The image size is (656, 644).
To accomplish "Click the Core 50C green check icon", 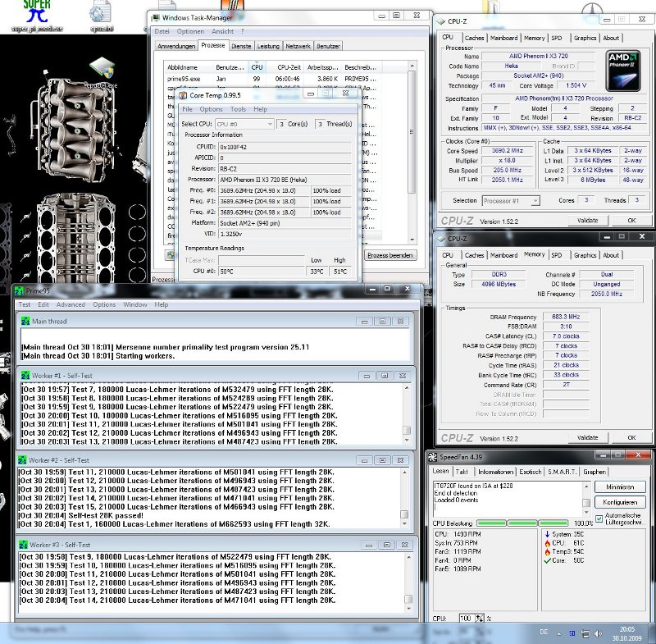I will click(x=547, y=560).
